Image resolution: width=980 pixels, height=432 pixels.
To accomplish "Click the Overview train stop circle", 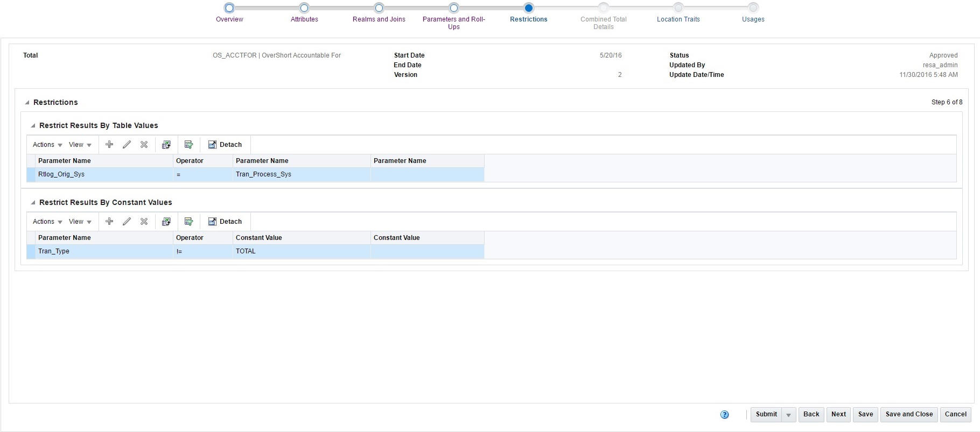I will tap(229, 8).
